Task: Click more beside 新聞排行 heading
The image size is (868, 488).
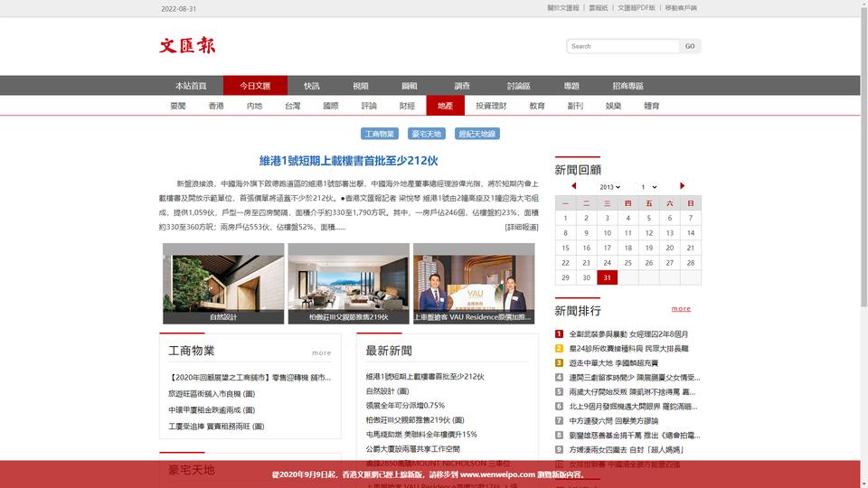Action: click(681, 309)
